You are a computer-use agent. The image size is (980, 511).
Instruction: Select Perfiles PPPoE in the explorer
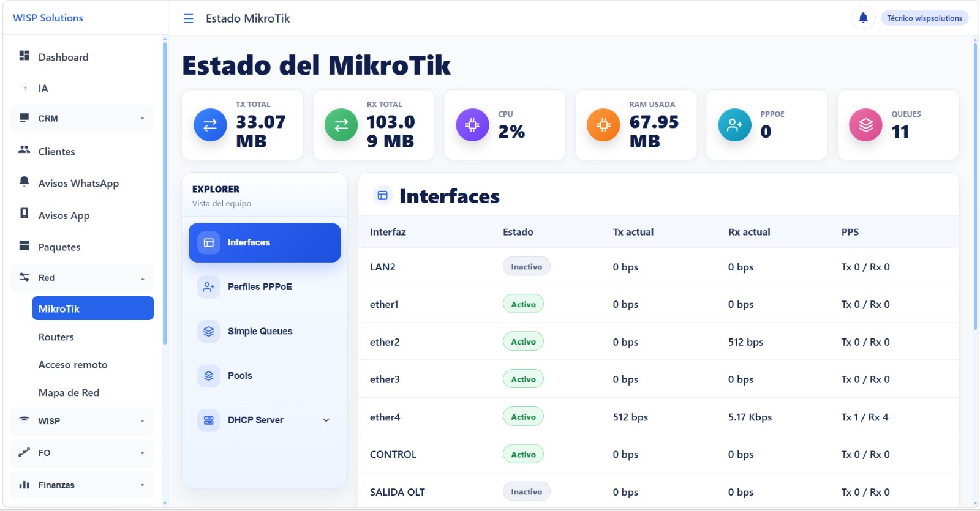265,286
